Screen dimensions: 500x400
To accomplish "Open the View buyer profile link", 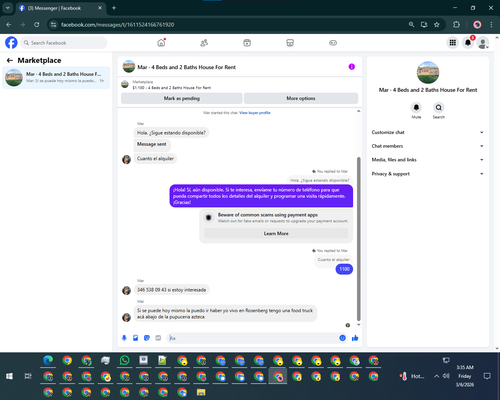I will pyautogui.click(x=255, y=113).
